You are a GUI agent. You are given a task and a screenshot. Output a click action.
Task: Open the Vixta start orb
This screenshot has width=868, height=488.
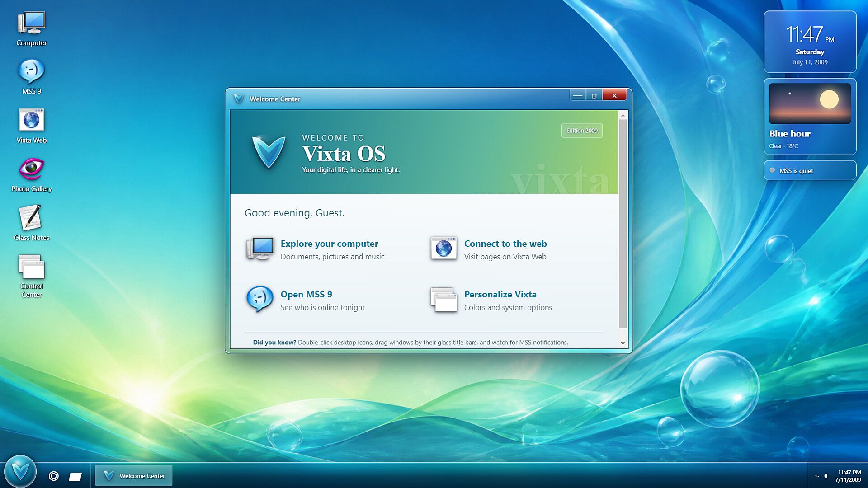(20, 471)
